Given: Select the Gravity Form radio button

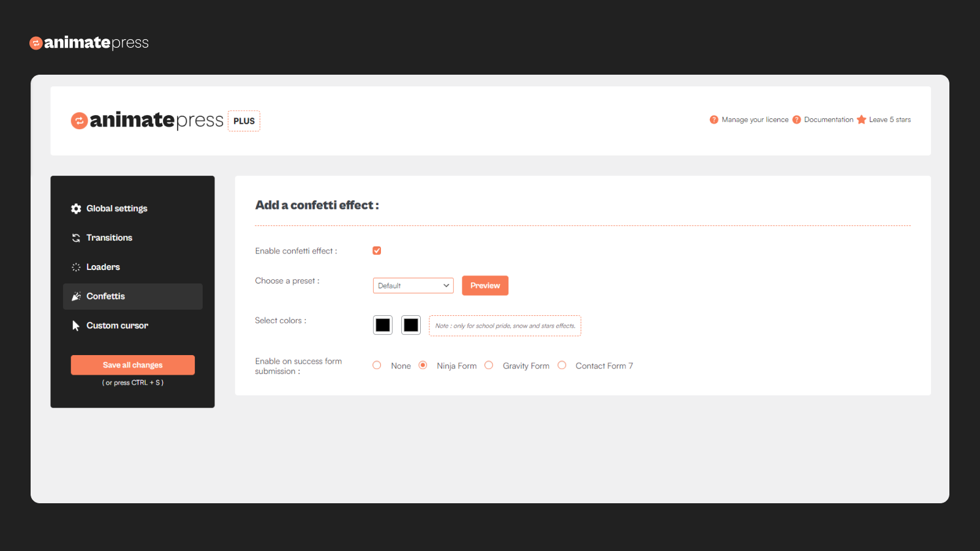Looking at the screenshot, I should pyautogui.click(x=489, y=365).
